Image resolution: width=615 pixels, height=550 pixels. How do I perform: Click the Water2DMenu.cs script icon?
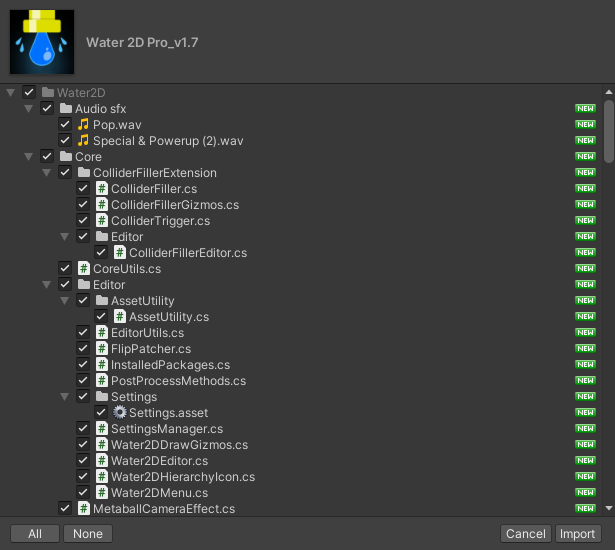[102, 492]
